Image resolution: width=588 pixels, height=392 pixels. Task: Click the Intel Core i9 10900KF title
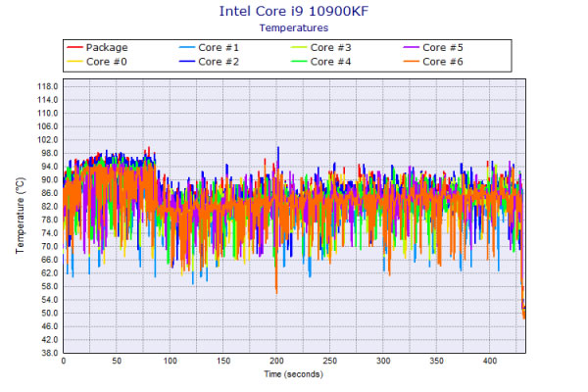click(x=294, y=11)
